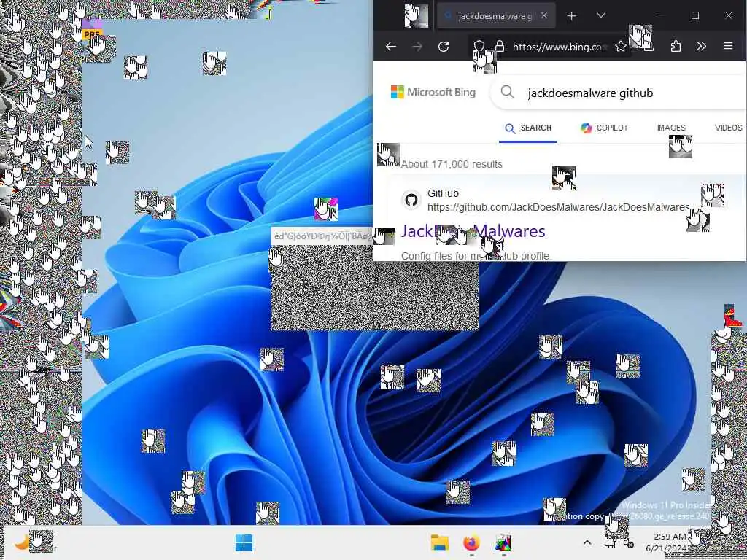
Task: Show hidden tray icons chevron
Action: point(587,542)
